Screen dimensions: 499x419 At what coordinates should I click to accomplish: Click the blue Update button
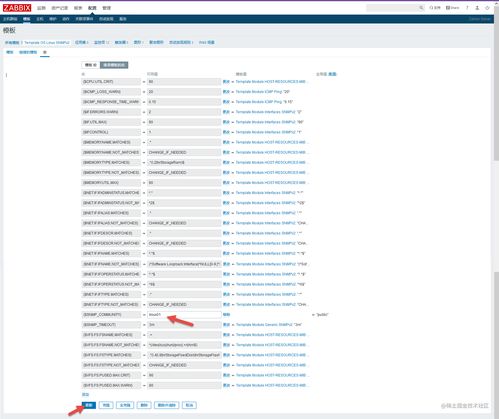pos(89,405)
